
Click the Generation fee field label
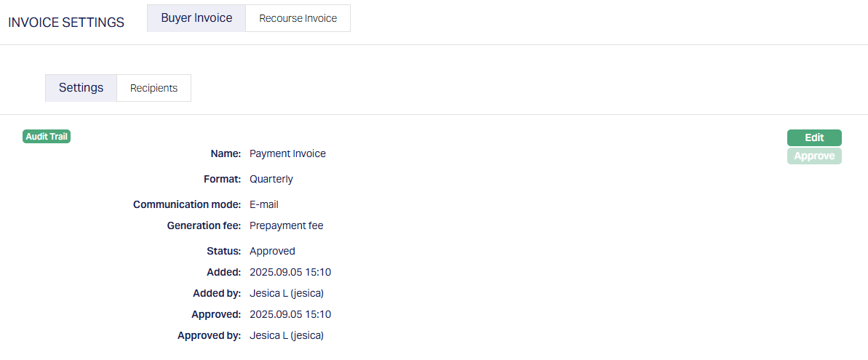point(204,225)
